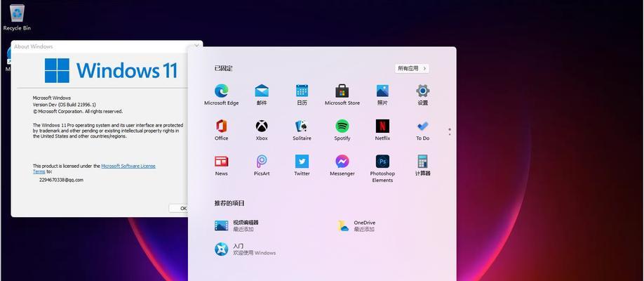Open Microsoft Edge from pinned apps
Screen dimensions: 644x281
click(222, 95)
